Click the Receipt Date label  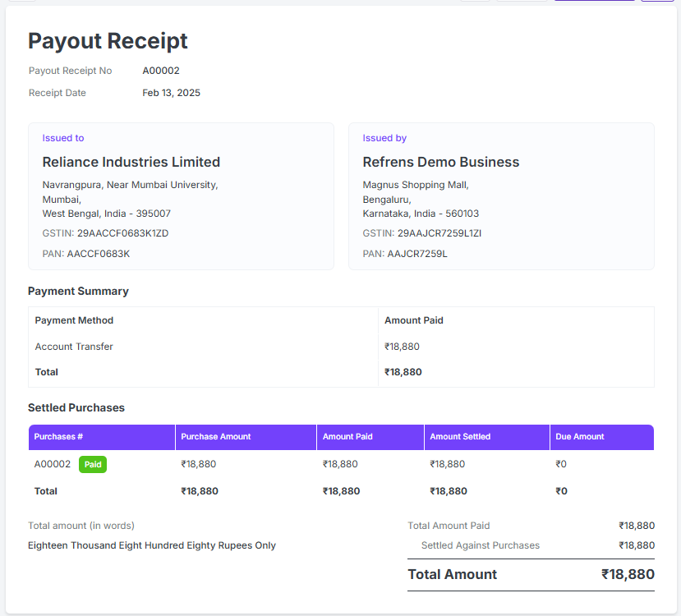pos(57,93)
